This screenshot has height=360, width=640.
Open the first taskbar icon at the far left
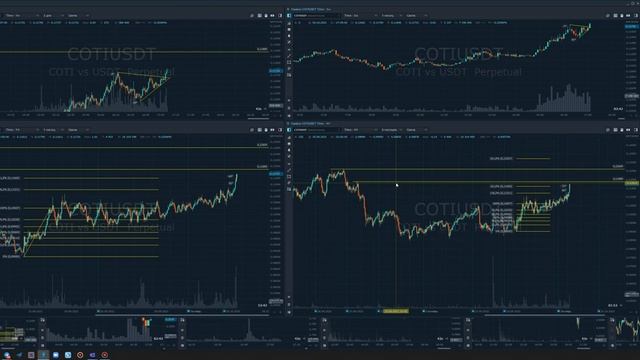[x=7, y=355]
